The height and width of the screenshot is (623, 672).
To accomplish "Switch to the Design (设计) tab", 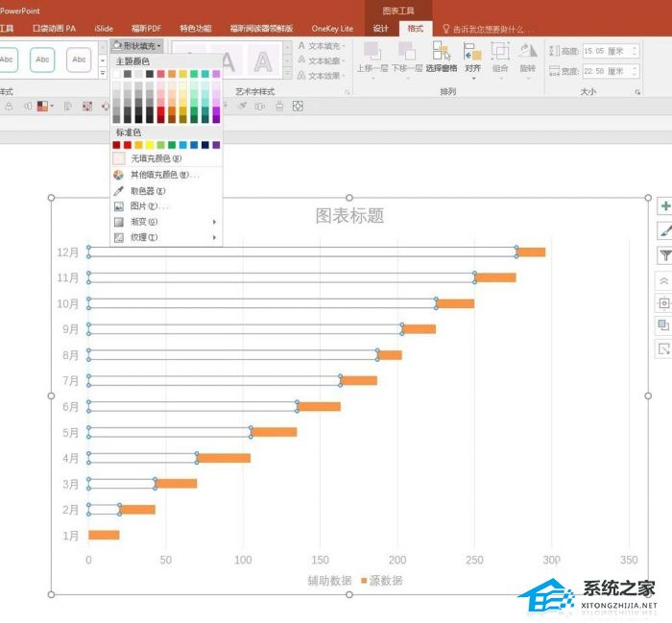I will click(381, 29).
